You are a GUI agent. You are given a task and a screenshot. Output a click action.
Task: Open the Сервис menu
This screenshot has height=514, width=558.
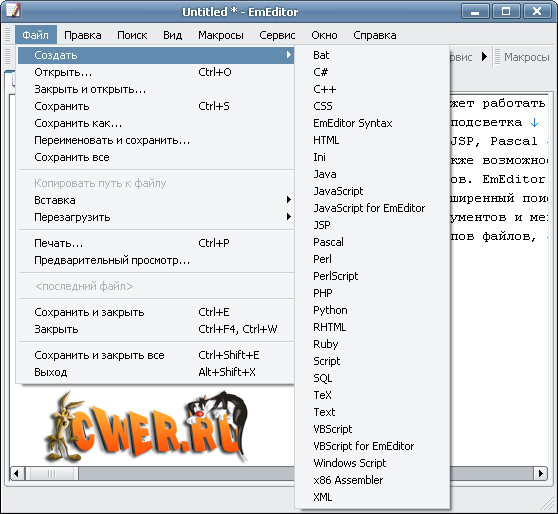[x=277, y=35]
